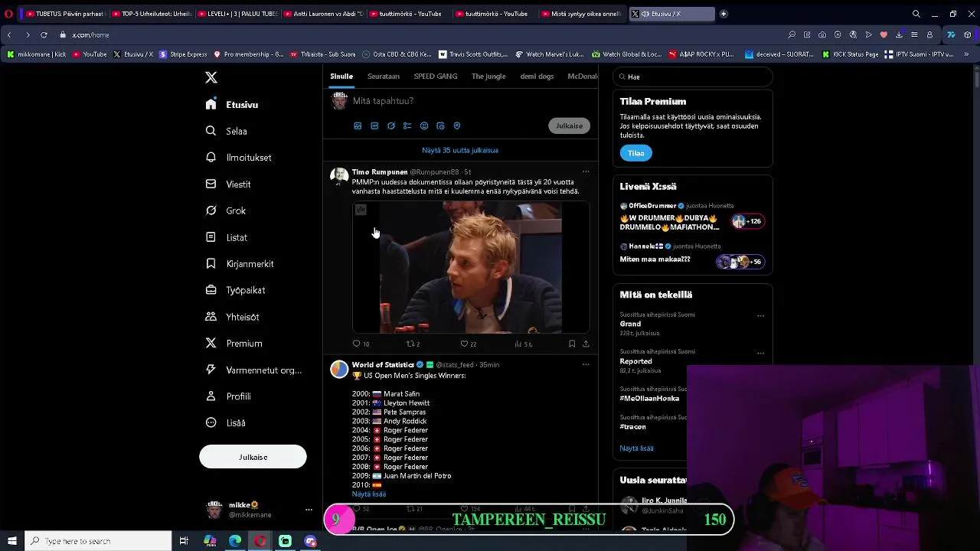Show 35 new posts link
Image resolution: width=980 pixels, height=551 pixels.
click(x=460, y=150)
